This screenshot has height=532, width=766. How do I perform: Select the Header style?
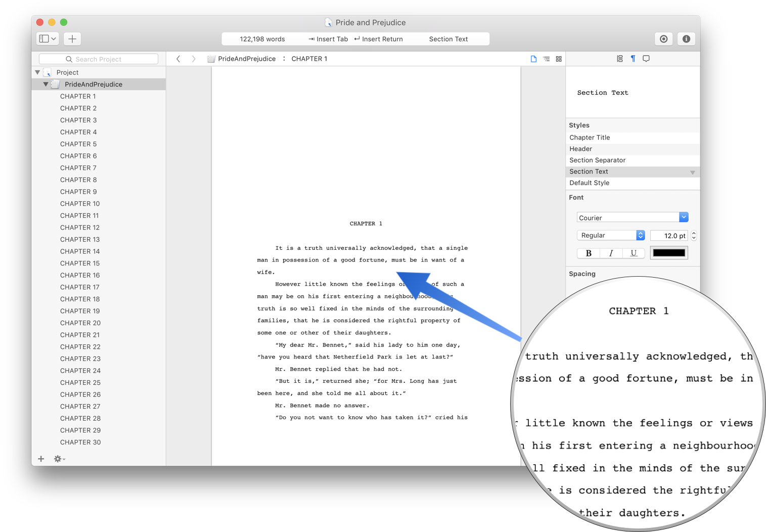633,149
